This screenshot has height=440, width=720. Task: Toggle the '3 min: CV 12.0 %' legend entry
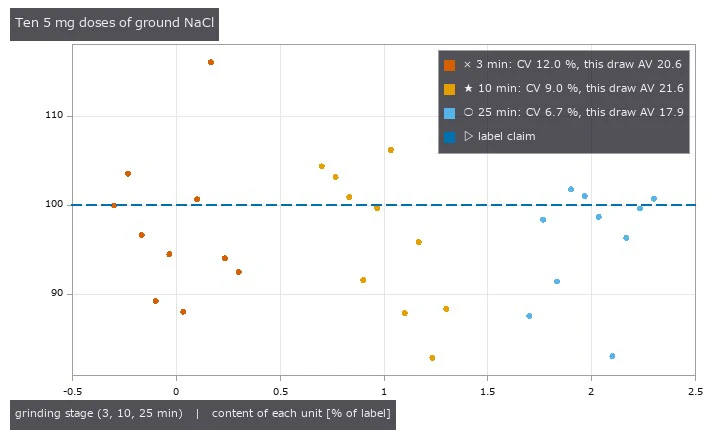563,65
